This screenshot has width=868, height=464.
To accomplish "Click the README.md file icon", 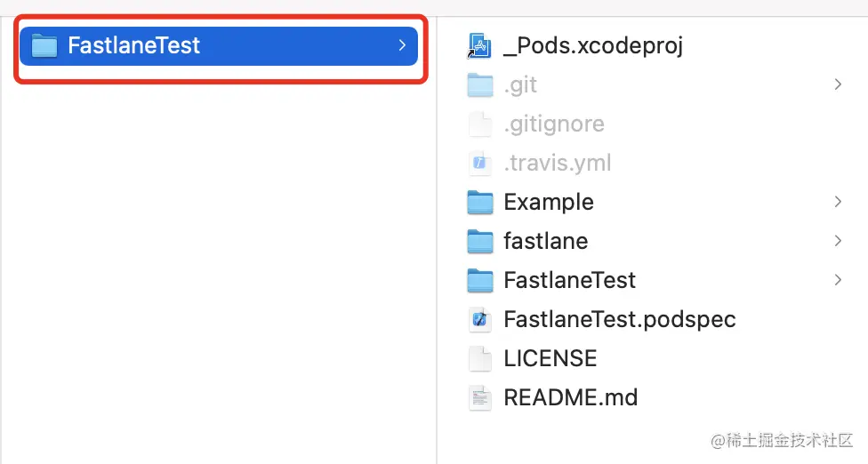I will (x=480, y=397).
